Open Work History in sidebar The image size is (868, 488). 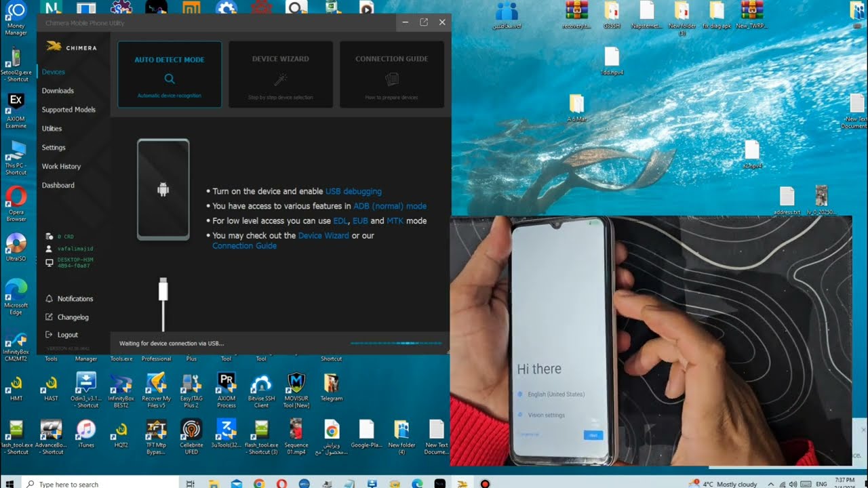61,167
